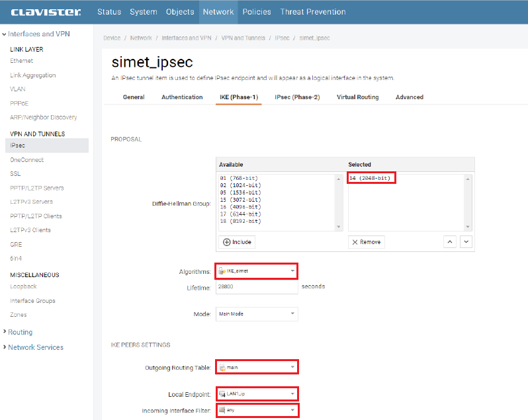Open the Threat Prevention menu
This screenshot has height=420, width=528.
tap(312, 12)
